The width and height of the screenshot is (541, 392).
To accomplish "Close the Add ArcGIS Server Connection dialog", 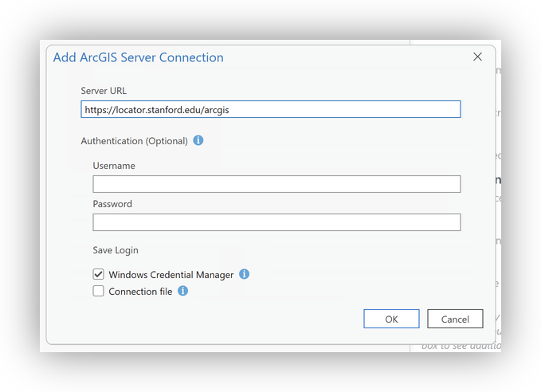I will 477,57.
